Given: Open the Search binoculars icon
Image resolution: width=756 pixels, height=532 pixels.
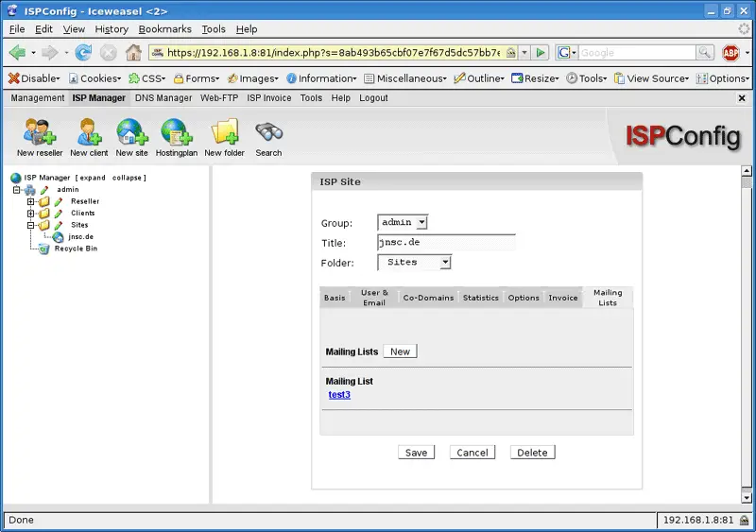Looking at the screenshot, I should pos(268,131).
